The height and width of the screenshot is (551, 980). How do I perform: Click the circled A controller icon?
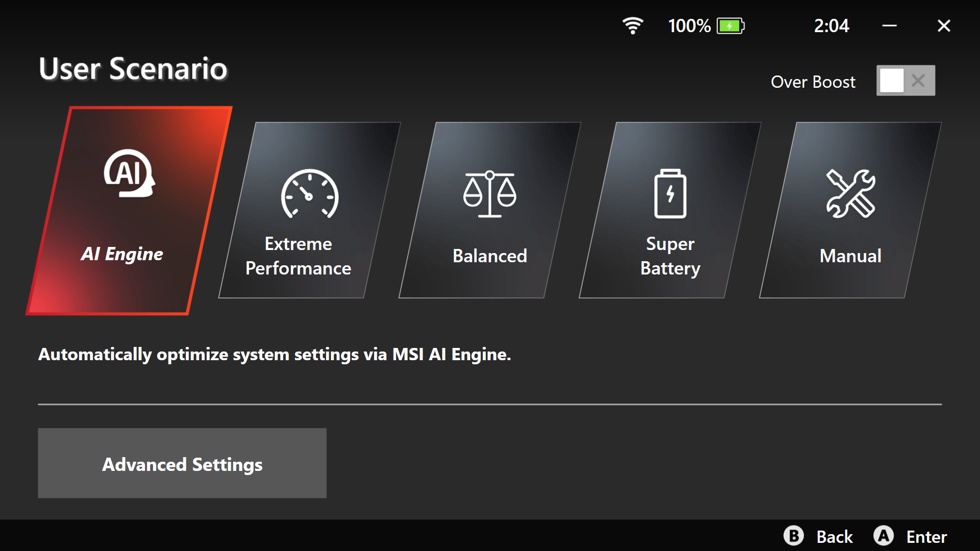coord(883,536)
